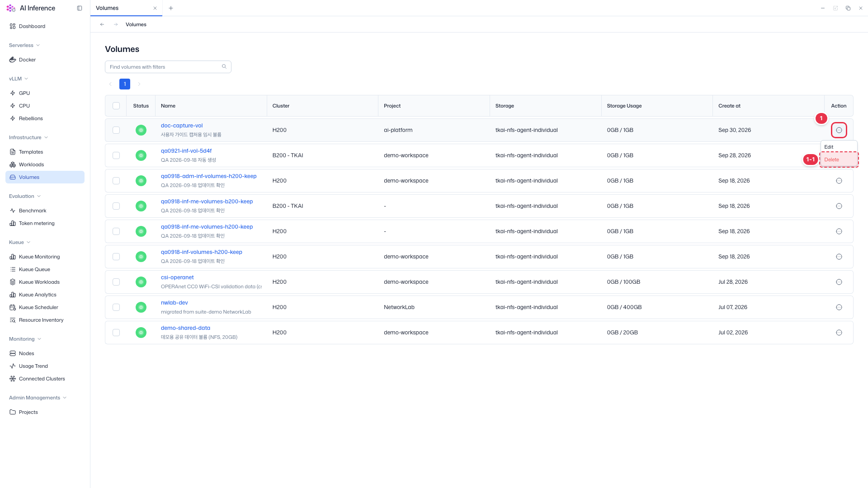868x488 pixels.
Task: Collapse the Serverless section
Action: [24, 45]
